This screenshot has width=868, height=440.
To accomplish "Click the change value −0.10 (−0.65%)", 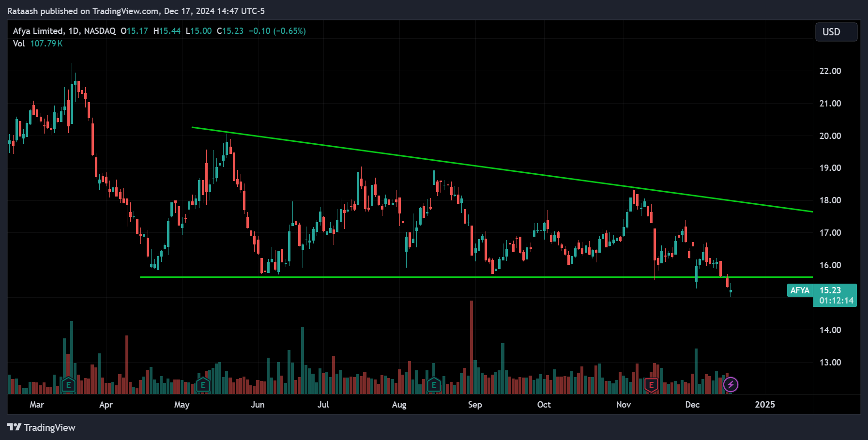I will pyautogui.click(x=277, y=31).
